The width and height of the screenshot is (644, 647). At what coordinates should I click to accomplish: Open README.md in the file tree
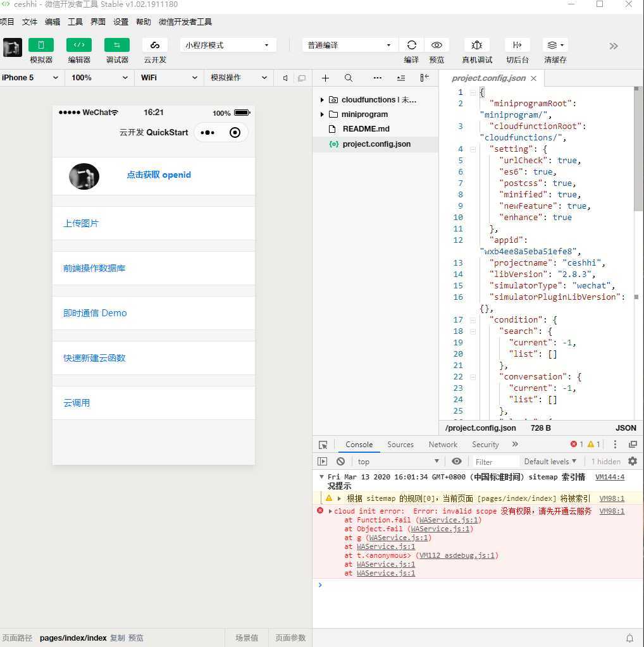(x=366, y=129)
